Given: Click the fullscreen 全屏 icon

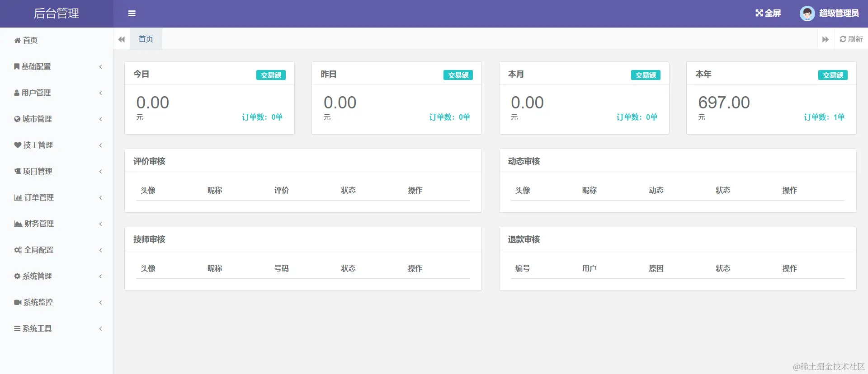Looking at the screenshot, I should 759,13.
